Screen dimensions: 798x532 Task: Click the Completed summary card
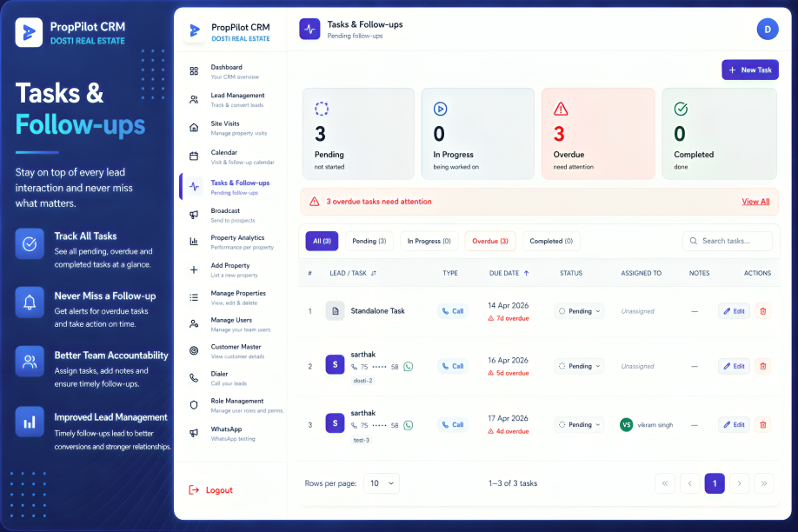(719, 134)
